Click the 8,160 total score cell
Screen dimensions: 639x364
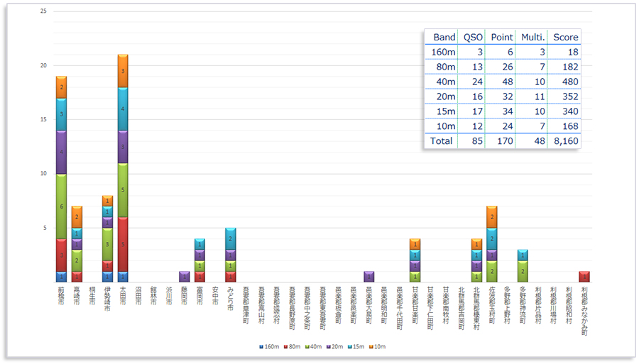[x=566, y=141]
